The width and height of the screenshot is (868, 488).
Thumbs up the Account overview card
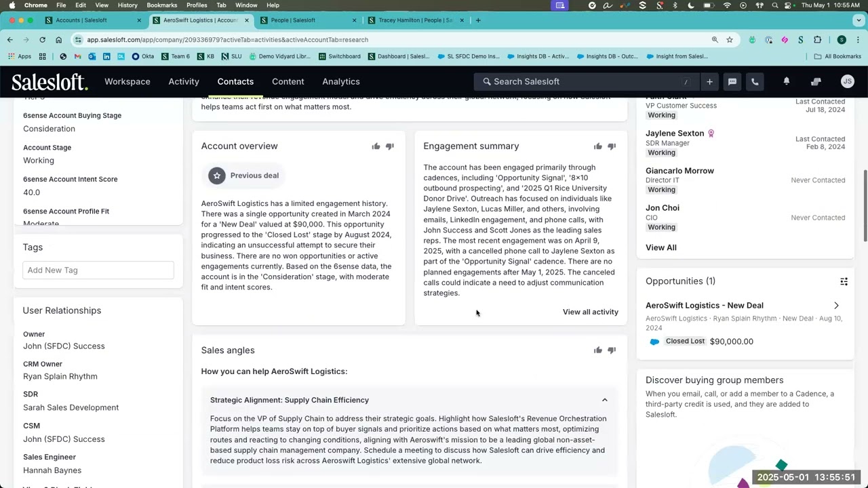pos(376,146)
